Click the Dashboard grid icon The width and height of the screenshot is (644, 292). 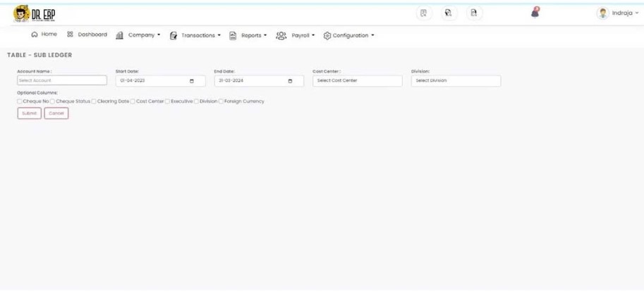click(70, 35)
